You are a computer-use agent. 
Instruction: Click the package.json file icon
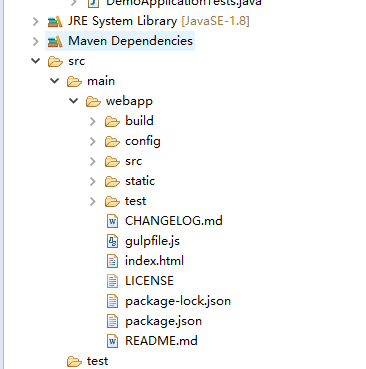(112, 321)
